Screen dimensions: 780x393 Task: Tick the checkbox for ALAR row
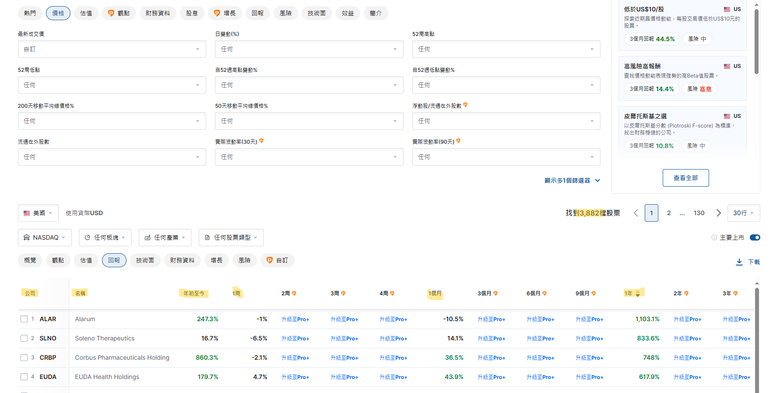click(24, 319)
